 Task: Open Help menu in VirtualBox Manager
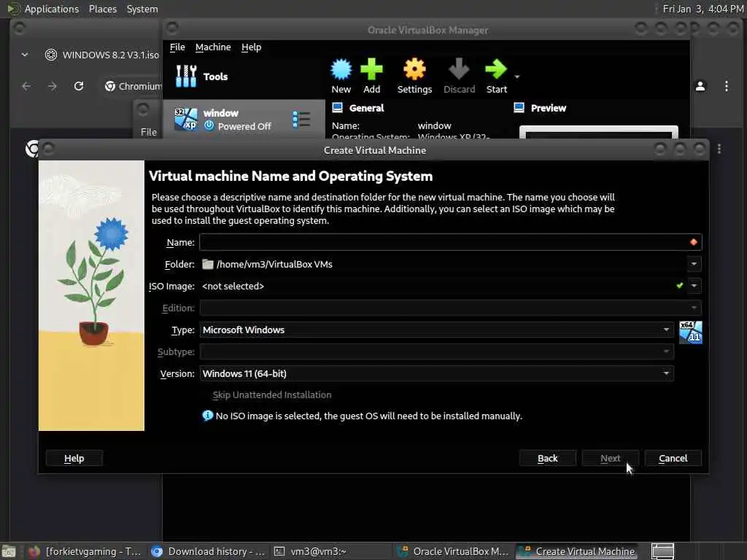click(x=251, y=47)
